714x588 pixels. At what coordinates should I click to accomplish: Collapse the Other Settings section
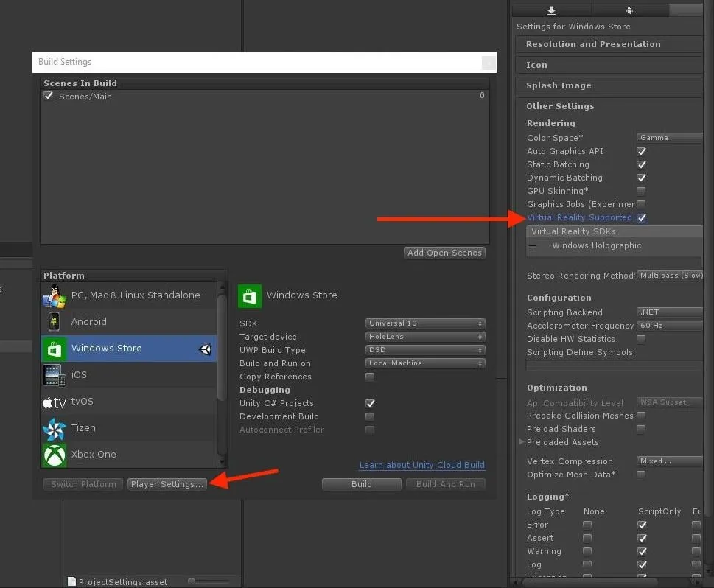pyautogui.click(x=609, y=106)
